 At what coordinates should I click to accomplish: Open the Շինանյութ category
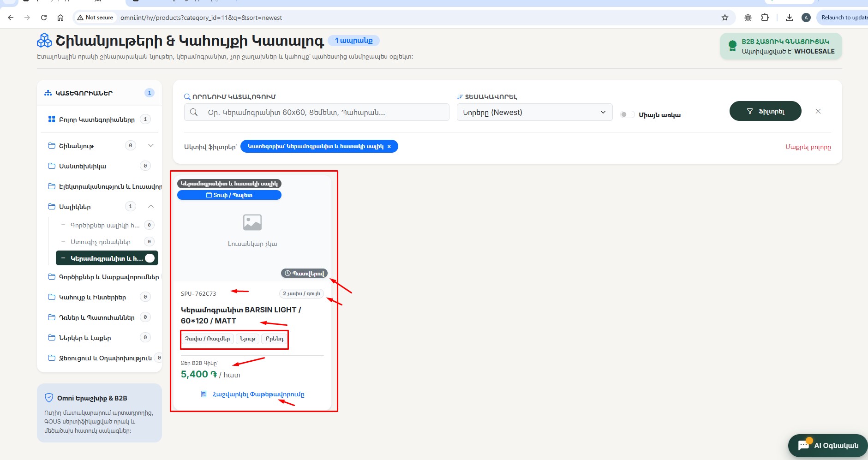click(76, 146)
